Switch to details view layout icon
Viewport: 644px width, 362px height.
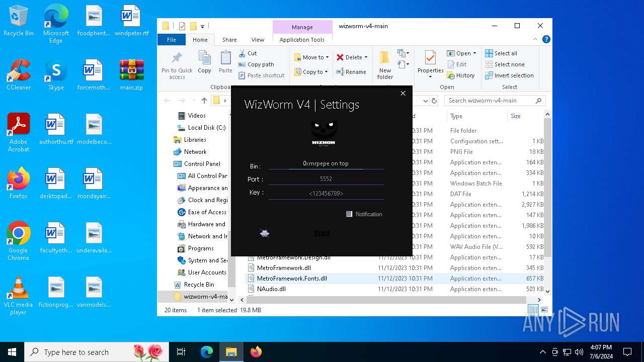pos(533,310)
